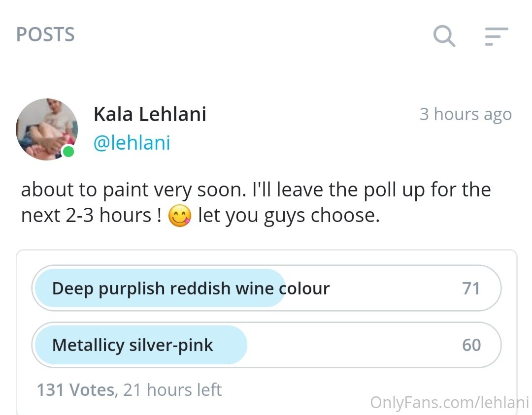
Task: Select the blue filled bar of wine colour option
Action: (160, 288)
